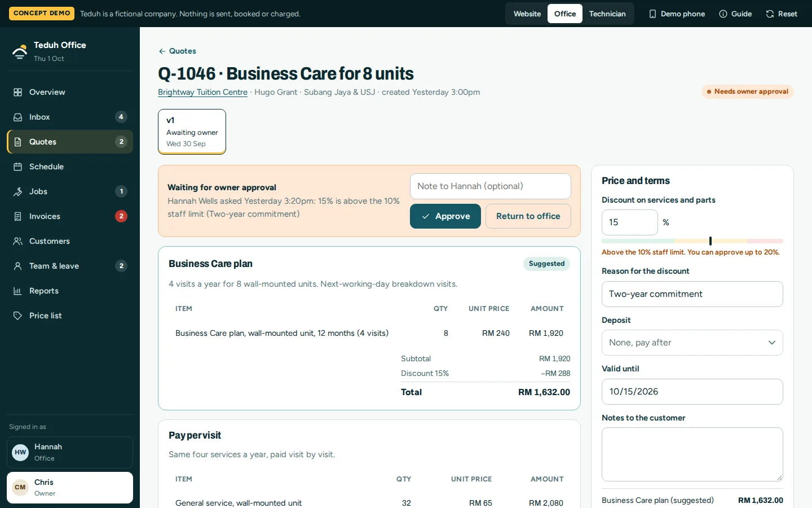Click the Needs owner approval status badge
The height and width of the screenshot is (508, 812).
point(748,91)
